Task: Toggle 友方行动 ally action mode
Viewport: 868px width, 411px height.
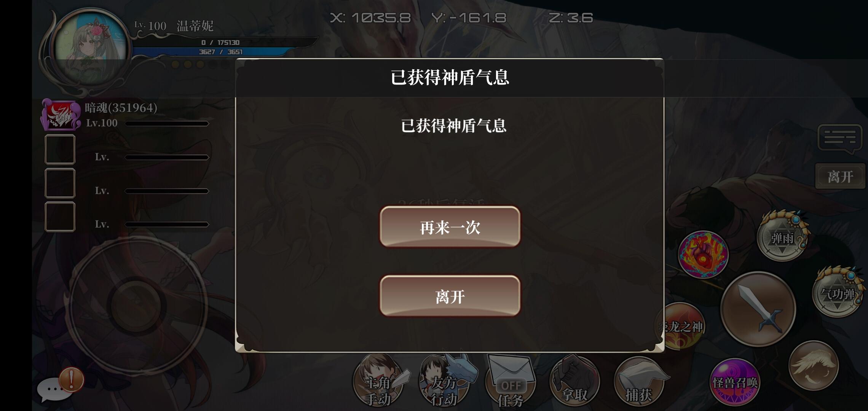Action: 444,382
